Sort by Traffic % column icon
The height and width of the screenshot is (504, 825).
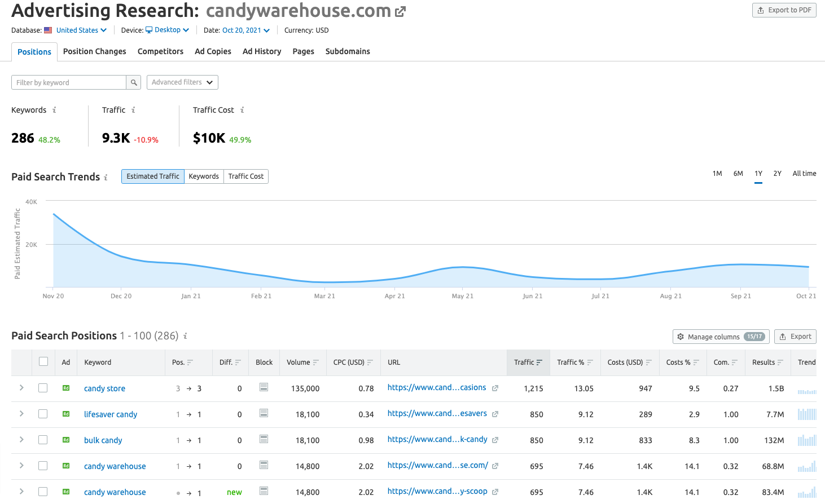[x=590, y=362]
